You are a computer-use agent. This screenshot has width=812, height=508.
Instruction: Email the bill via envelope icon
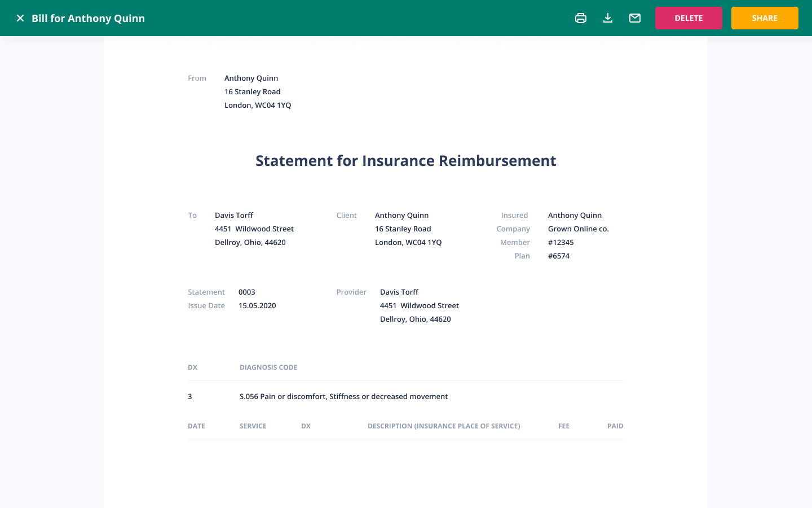coord(635,18)
